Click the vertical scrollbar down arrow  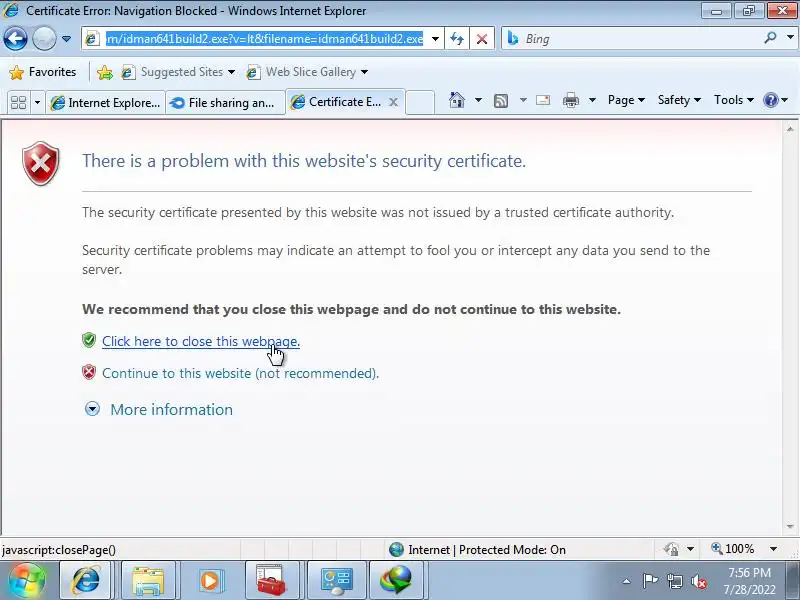pyautogui.click(x=790, y=527)
